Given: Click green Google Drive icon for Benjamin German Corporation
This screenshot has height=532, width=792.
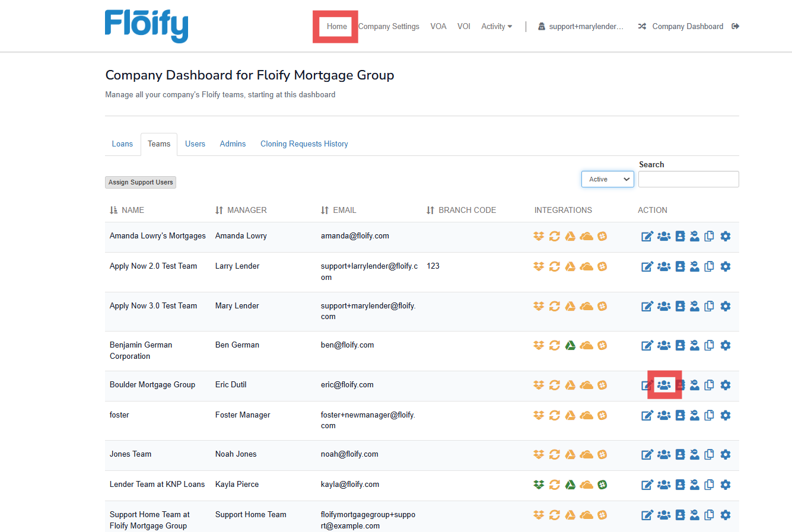Looking at the screenshot, I should (x=570, y=345).
